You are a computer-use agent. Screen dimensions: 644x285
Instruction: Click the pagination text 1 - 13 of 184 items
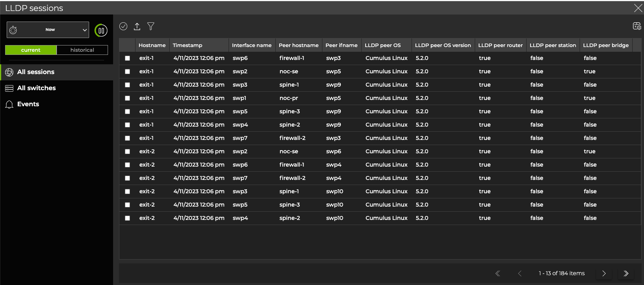562,274
